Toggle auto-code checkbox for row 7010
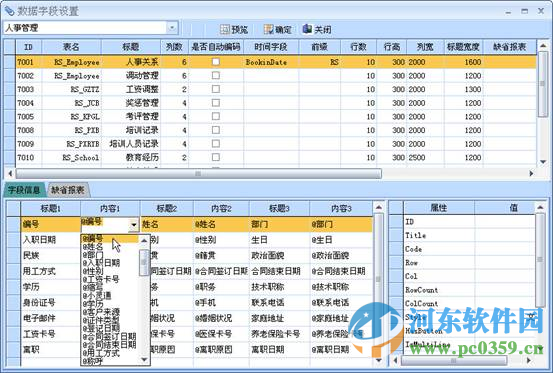 (215, 157)
